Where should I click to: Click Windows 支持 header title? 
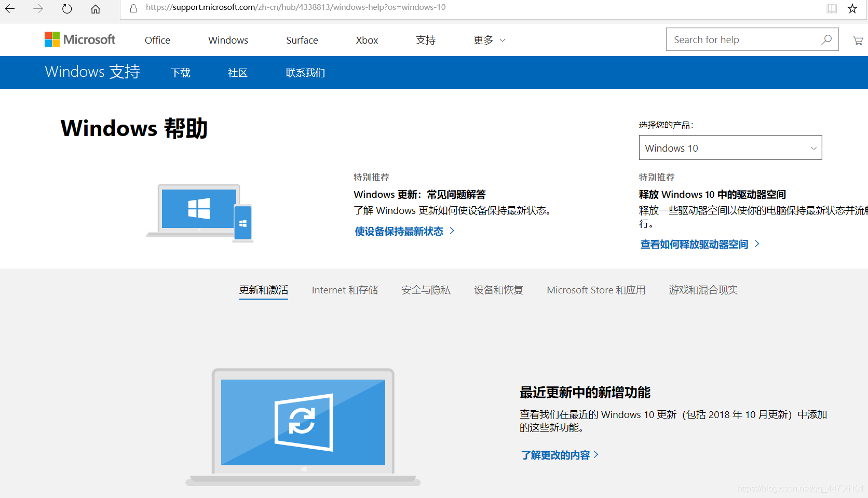pos(92,72)
